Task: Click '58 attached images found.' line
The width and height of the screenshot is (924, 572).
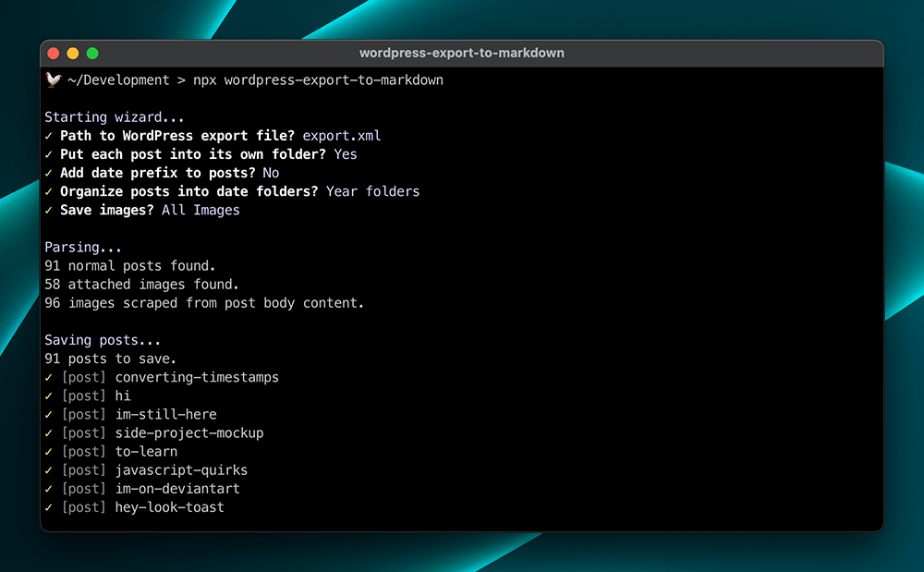Action: [x=142, y=285]
